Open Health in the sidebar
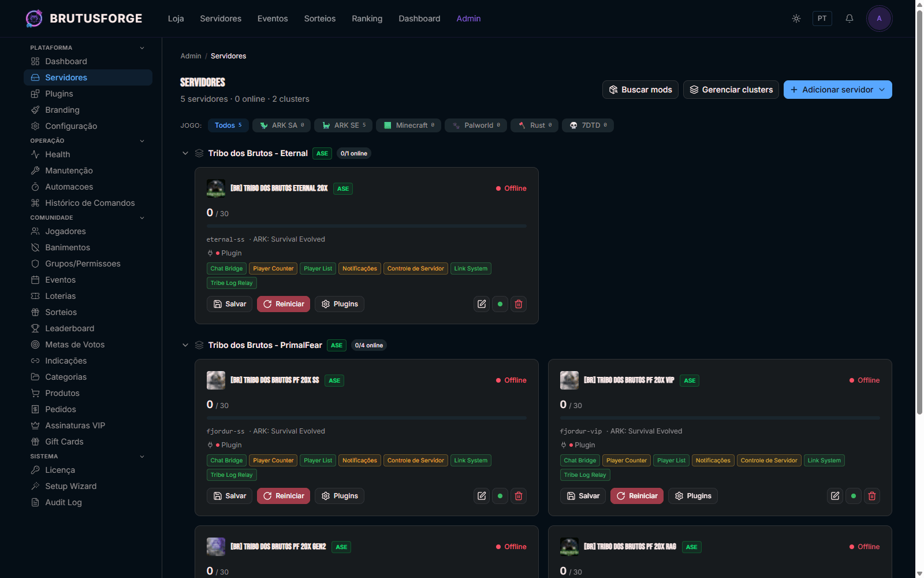This screenshot has height=578, width=924. tap(88, 154)
